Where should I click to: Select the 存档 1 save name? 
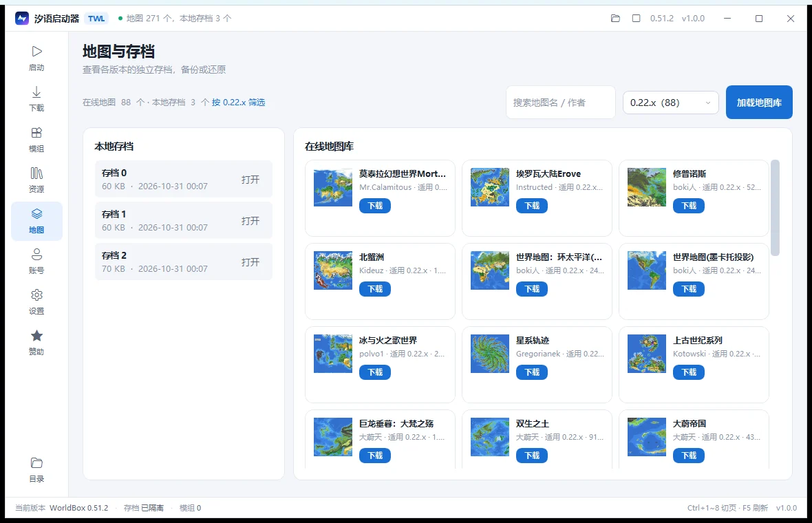[x=114, y=215]
